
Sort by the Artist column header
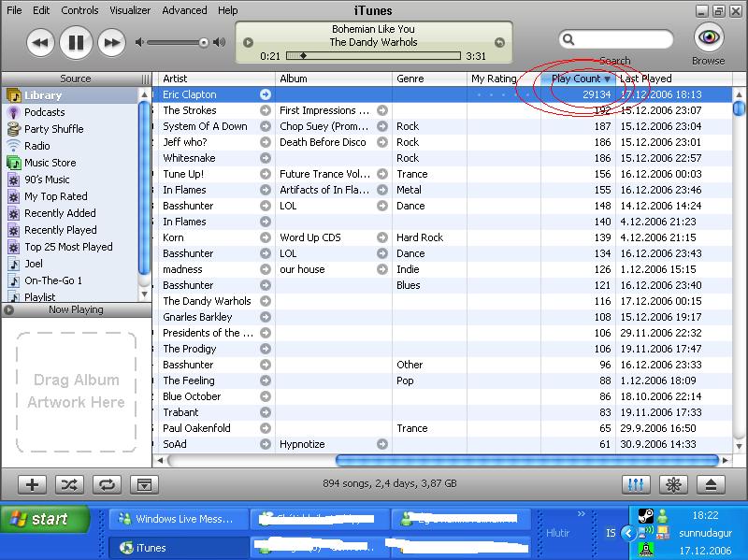[216, 79]
